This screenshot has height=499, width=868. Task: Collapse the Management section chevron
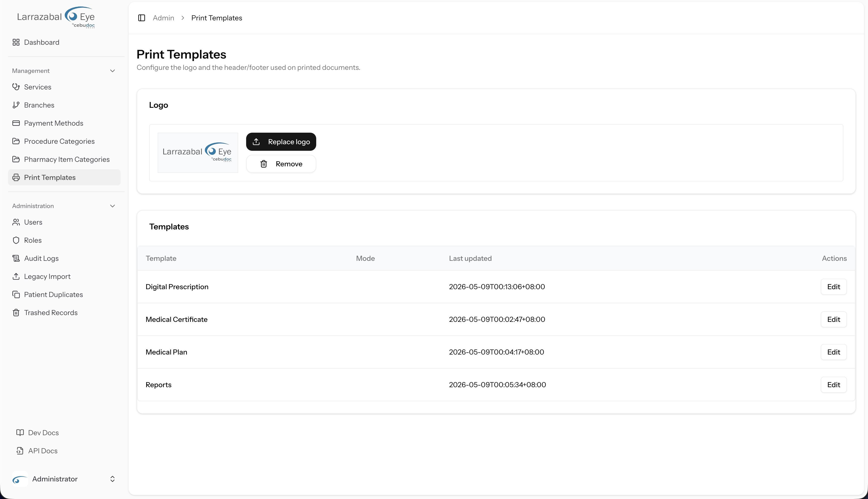pyautogui.click(x=112, y=71)
